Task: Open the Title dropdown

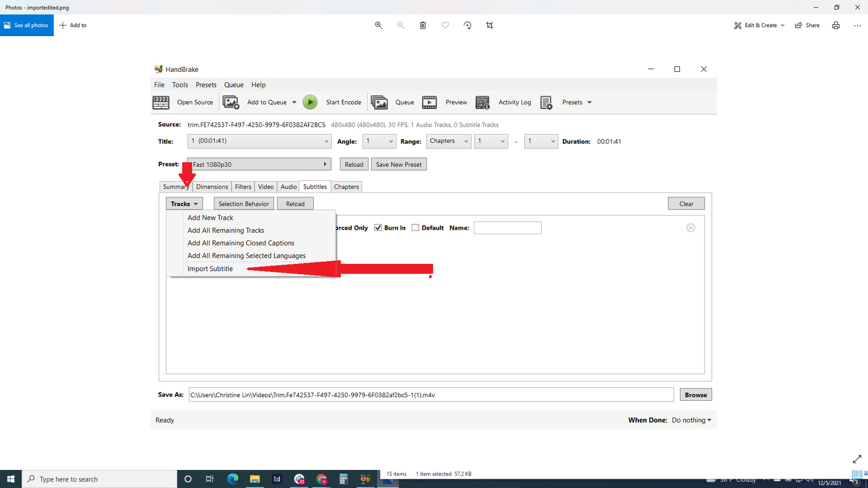Action: 259,141
